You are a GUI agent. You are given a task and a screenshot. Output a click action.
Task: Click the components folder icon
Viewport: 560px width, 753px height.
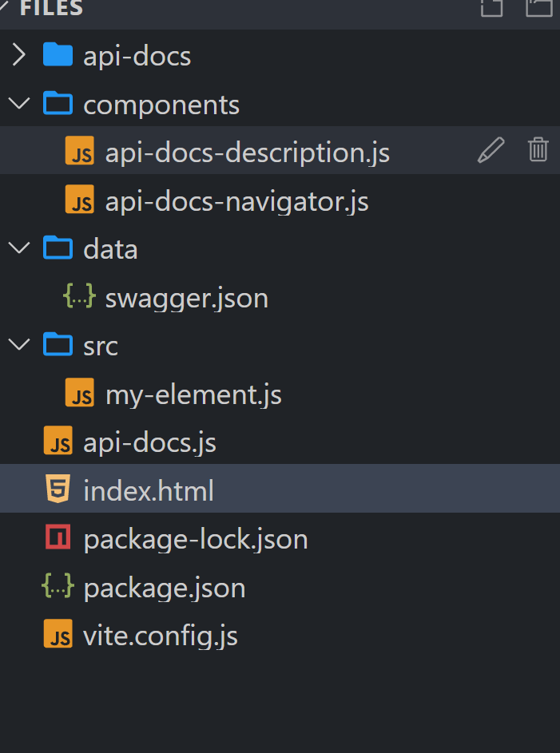pyautogui.click(x=58, y=103)
